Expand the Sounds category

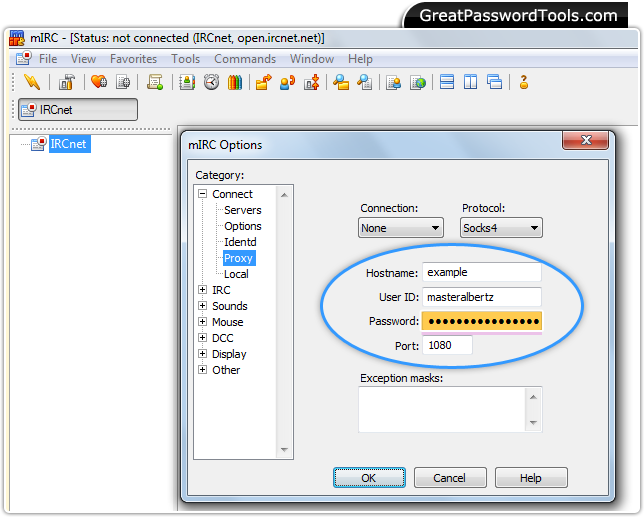(202, 306)
